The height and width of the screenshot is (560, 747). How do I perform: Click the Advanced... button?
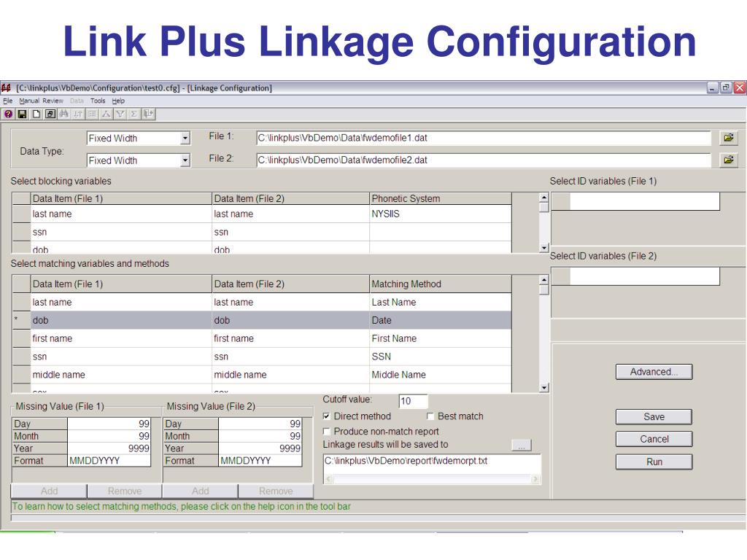[x=654, y=372]
